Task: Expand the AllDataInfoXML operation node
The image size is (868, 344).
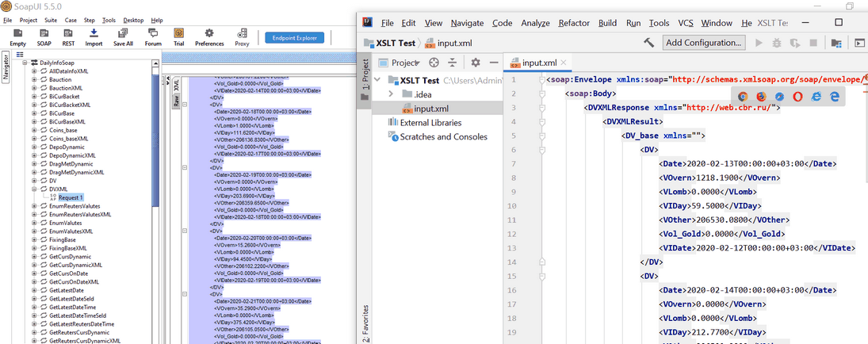Action: (34, 71)
